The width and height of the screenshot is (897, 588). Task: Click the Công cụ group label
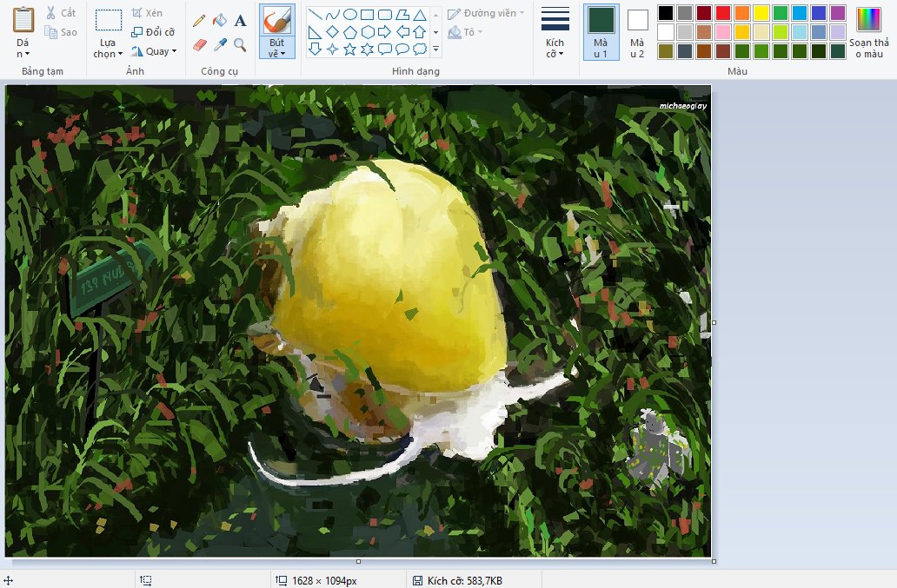220,71
